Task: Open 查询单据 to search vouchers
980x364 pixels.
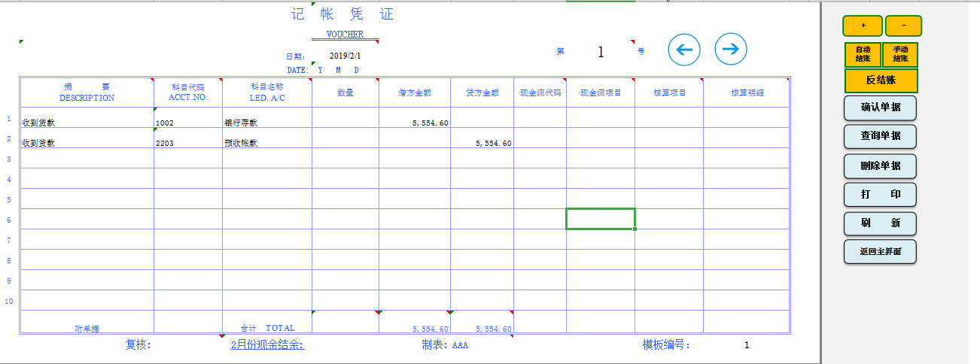Action: (x=880, y=137)
